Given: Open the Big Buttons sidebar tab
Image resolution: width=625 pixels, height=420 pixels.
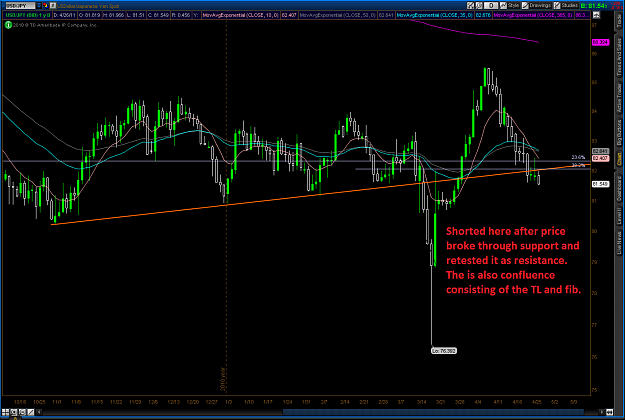Looking at the screenshot, I should 619,133.
